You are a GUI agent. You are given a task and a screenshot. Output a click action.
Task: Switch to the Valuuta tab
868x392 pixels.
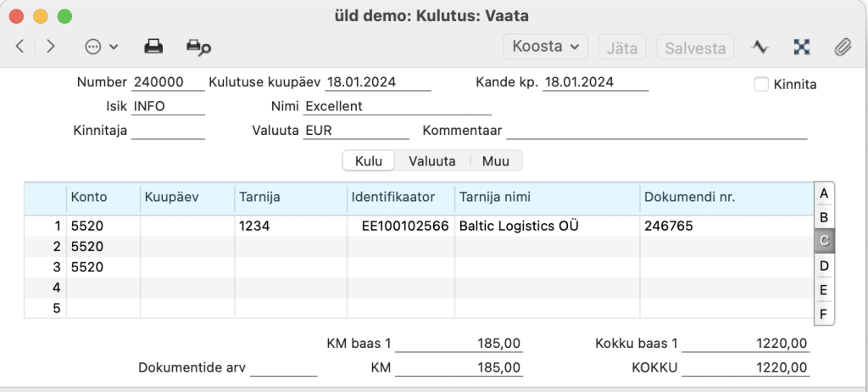pos(431,161)
